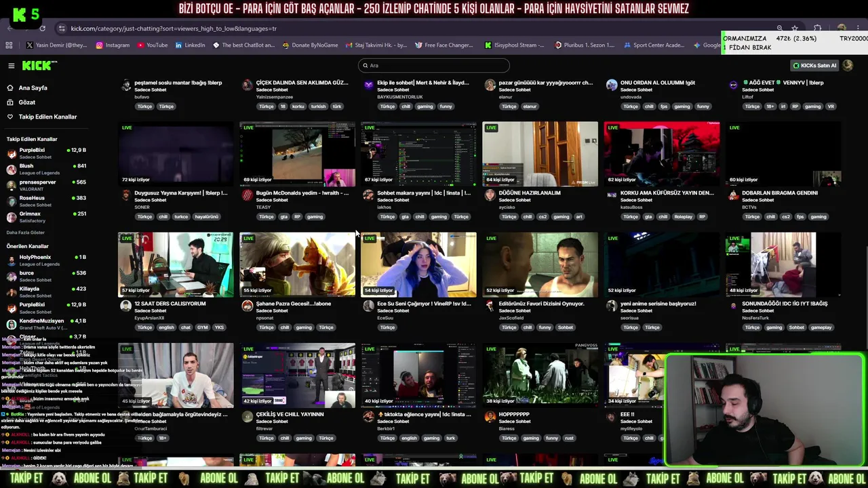
Task: Focus the Ara search field
Action: tap(434, 66)
